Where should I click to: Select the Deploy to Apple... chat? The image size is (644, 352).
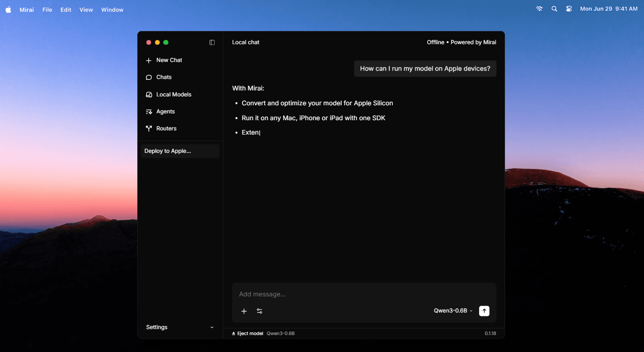180,151
